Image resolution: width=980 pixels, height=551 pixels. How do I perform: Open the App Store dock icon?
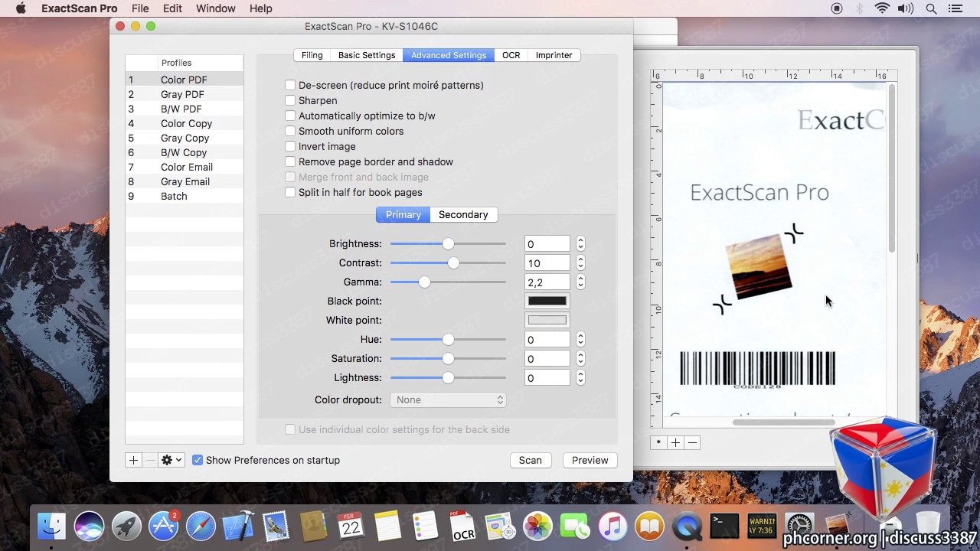(164, 527)
